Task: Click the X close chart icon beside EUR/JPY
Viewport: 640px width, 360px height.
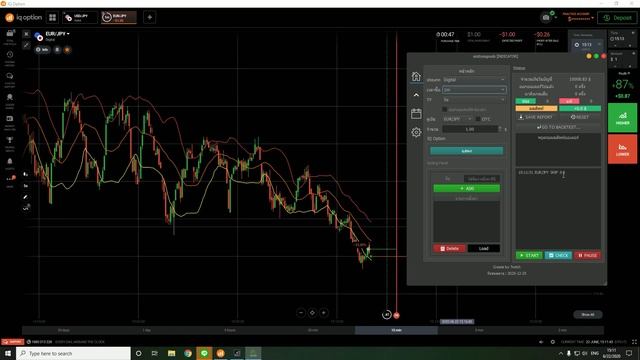Action: pyautogui.click(x=26, y=34)
